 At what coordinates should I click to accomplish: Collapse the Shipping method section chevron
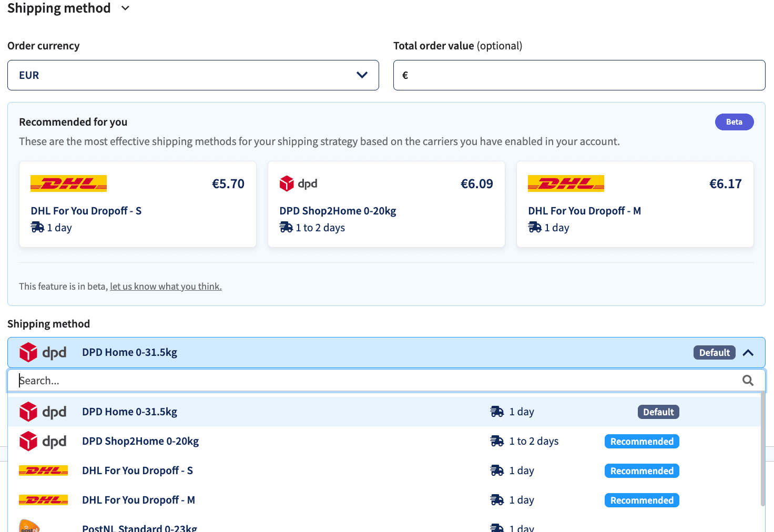(x=125, y=8)
